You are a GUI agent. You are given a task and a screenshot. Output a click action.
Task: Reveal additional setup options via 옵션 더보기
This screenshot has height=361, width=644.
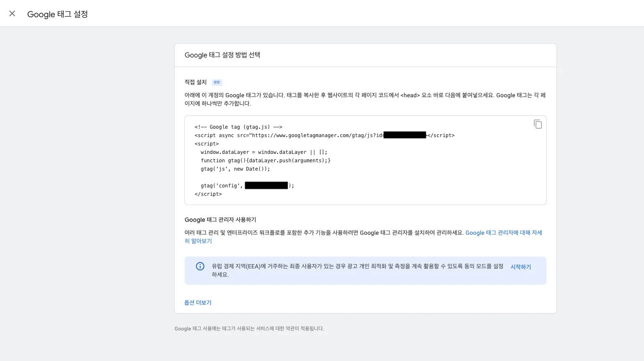[x=198, y=302]
